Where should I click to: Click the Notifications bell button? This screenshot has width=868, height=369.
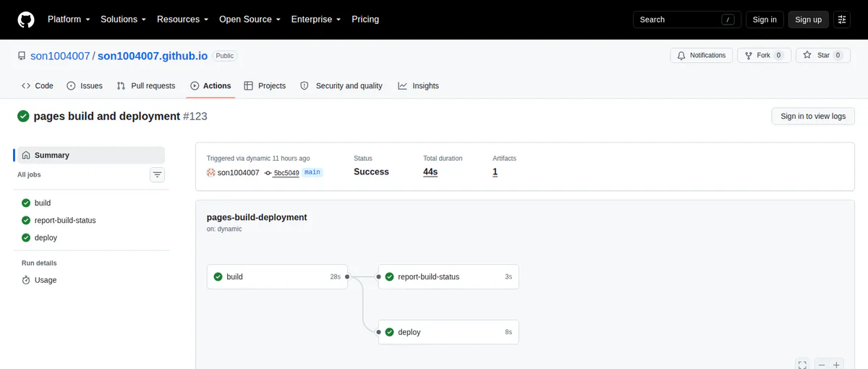coord(702,55)
